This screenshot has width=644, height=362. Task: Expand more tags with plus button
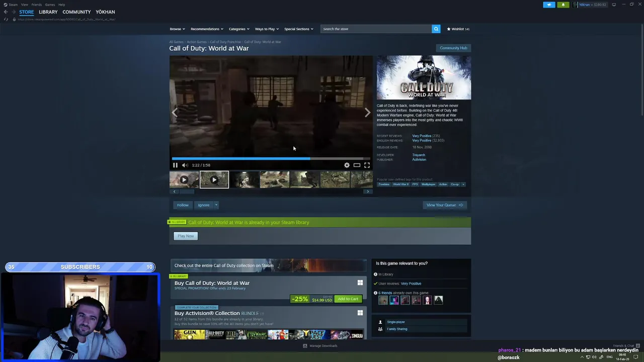click(x=463, y=184)
